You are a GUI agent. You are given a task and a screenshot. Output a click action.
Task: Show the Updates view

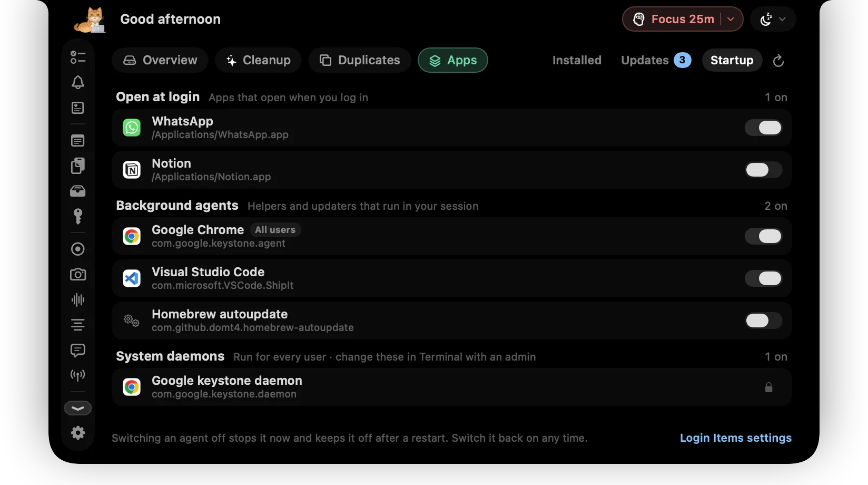point(645,60)
